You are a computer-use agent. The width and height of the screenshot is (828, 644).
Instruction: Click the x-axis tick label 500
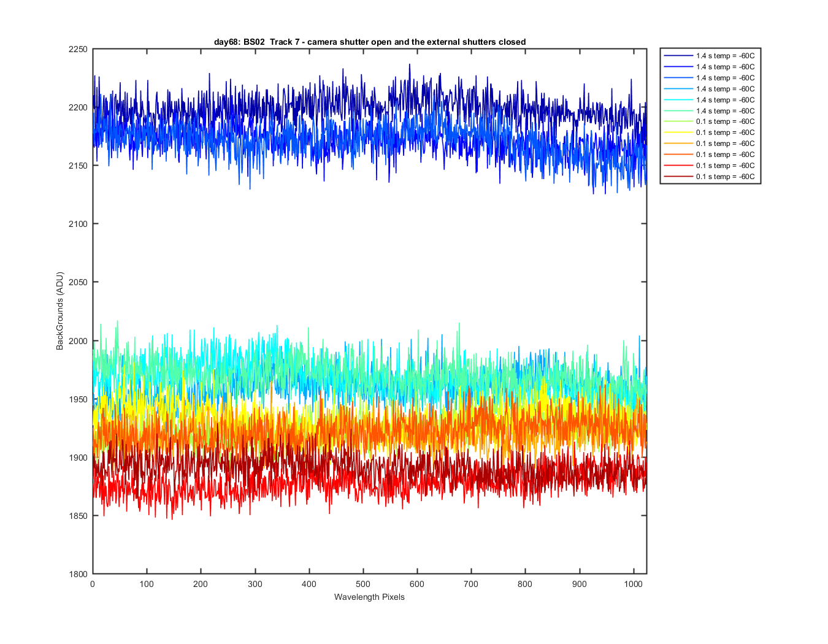363,584
